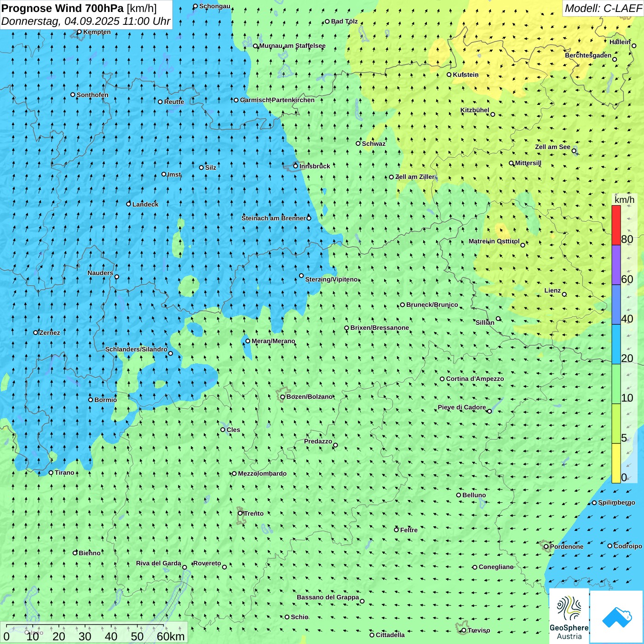Click the 'Modell: C-LAEF' label
The width and height of the screenshot is (644, 644).
(603, 8)
